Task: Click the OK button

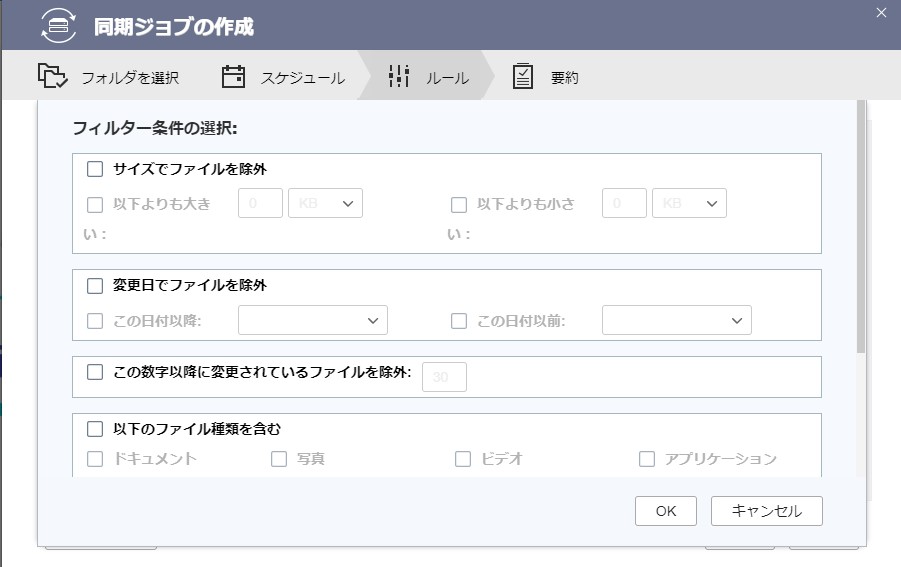Action: [x=666, y=511]
